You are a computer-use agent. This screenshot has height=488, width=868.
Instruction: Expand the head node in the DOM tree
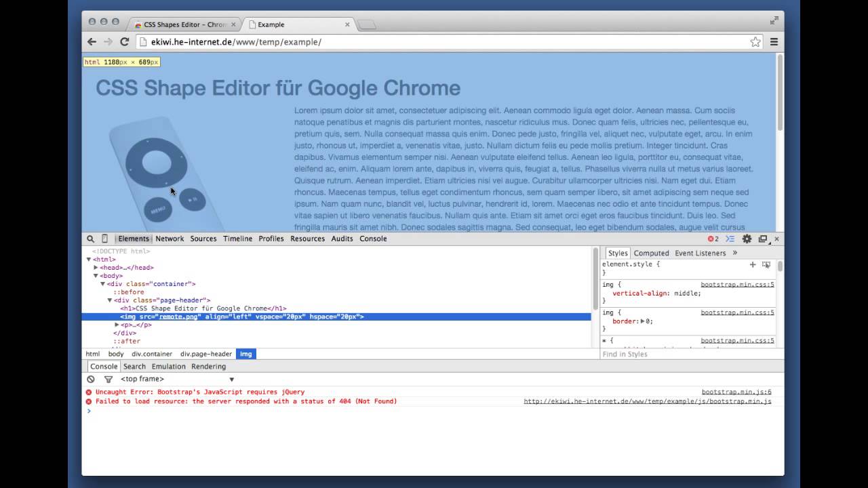pos(96,268)
